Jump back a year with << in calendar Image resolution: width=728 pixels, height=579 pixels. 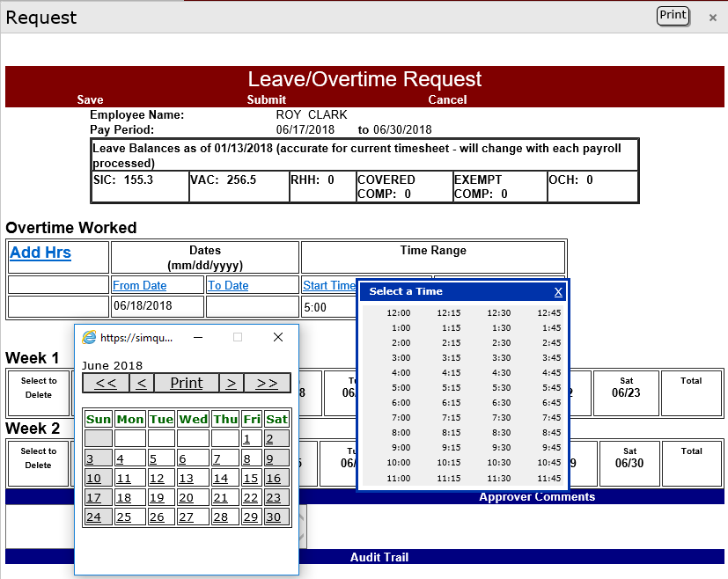[106, 383]
